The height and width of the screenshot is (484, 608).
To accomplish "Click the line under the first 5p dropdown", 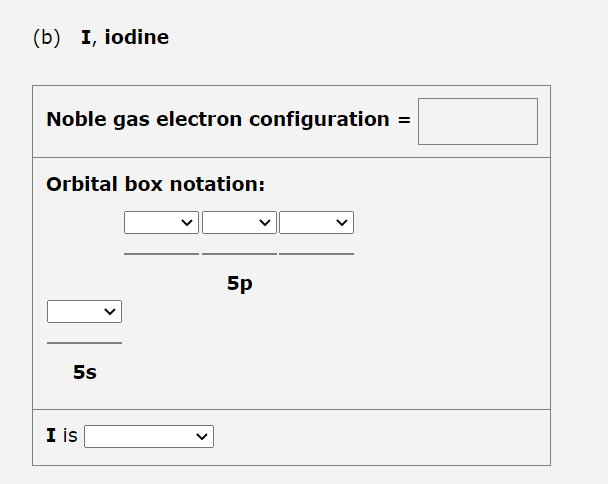I will (x=161, y=254).
